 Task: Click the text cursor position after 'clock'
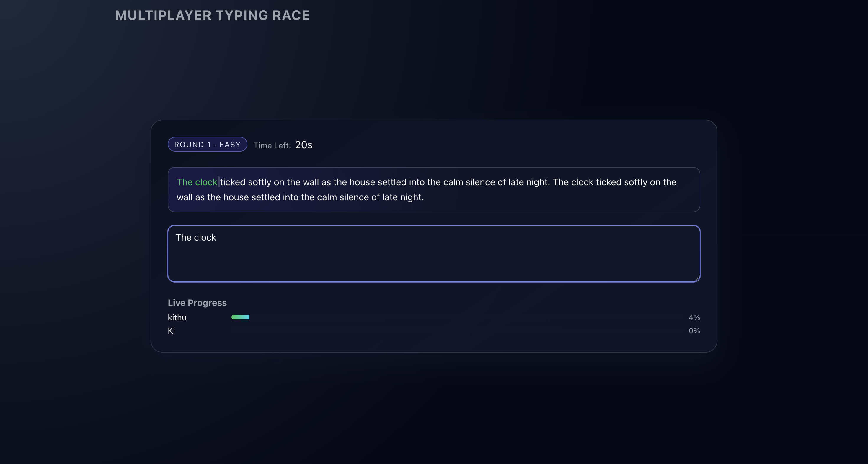219,182
